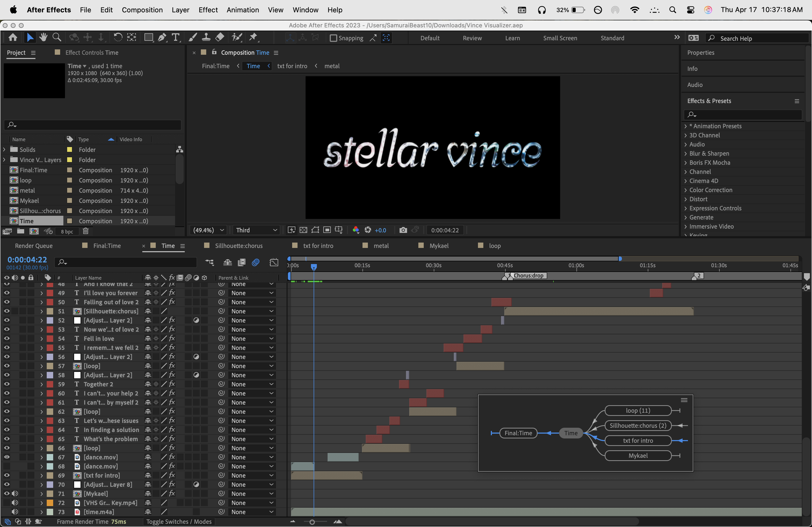This screenshot has height=527, width=812.
Task: Switch to the Sillhouette:chorus timeline tab
Action: pyautogui.click(x=238, y=246)
